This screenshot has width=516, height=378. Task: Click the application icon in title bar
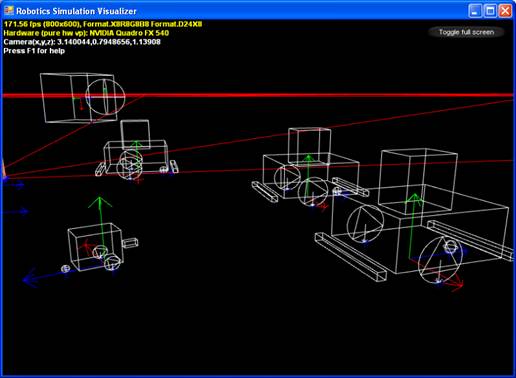point(9,11)
